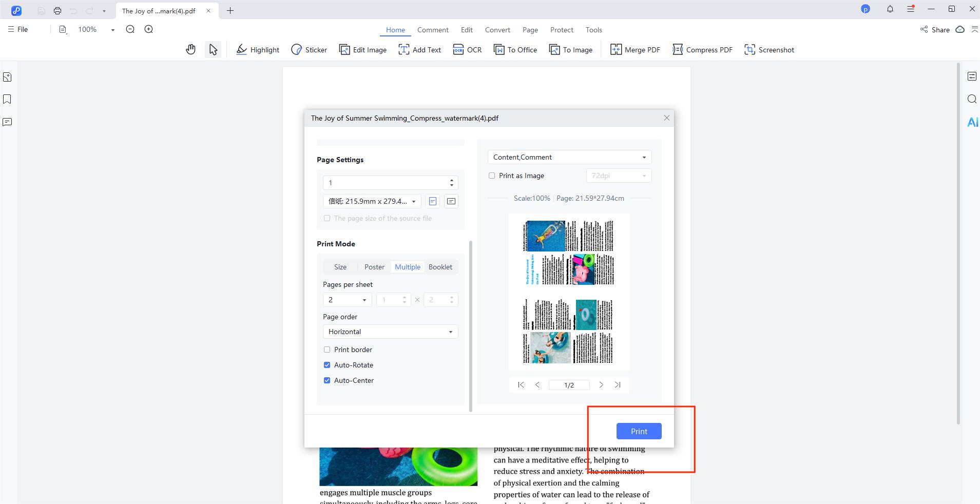The height and width of the screenshot is (504, 980).
Task: Click the Print button
Action: coord(639,431)
